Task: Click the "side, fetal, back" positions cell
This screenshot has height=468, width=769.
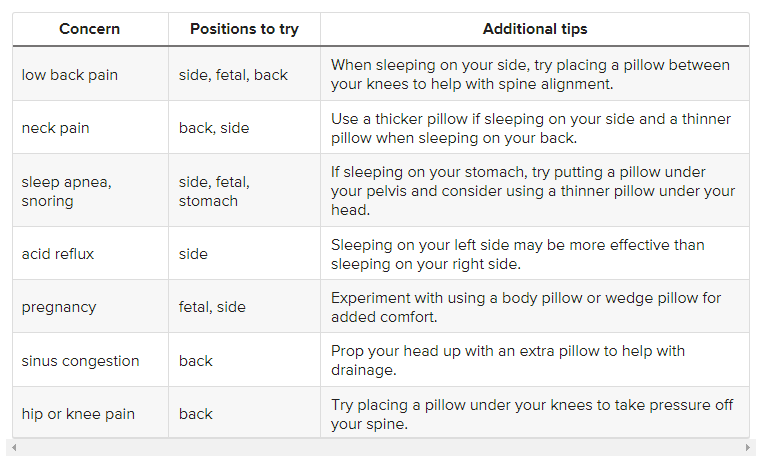Action: point(233,75)
